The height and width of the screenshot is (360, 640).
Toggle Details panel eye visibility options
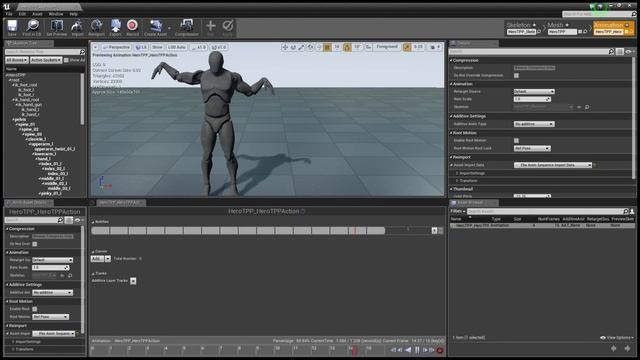pyautogui.click(x=629, y=51)
